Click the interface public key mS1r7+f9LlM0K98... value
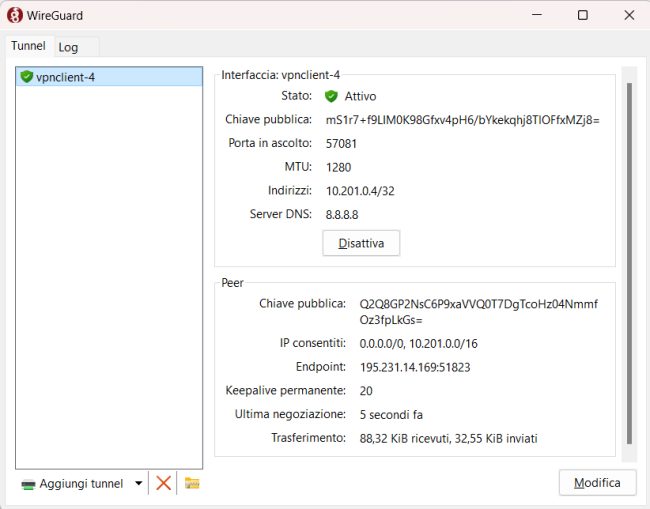Screen dimensions: 650x509 click(463, 120)
